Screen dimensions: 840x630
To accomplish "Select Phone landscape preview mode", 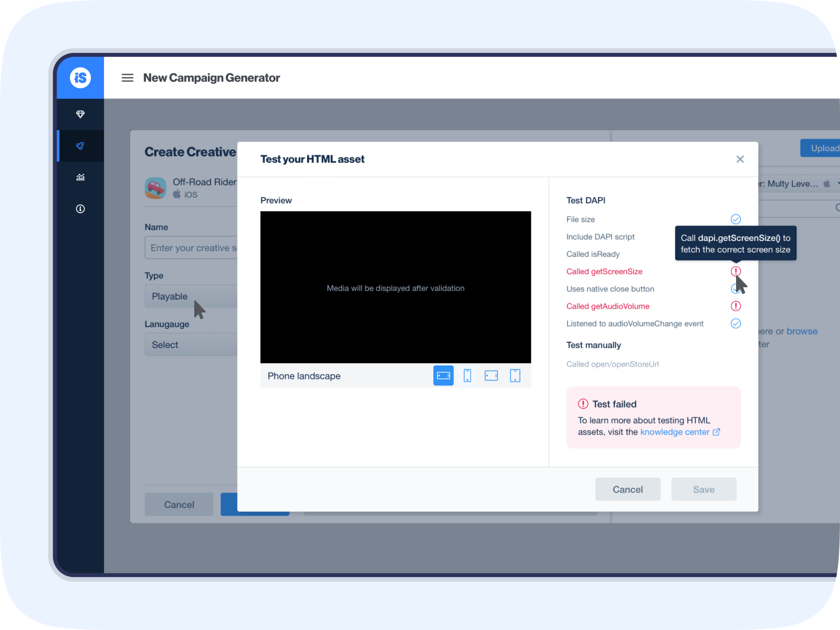I will [x=444, y=375].
